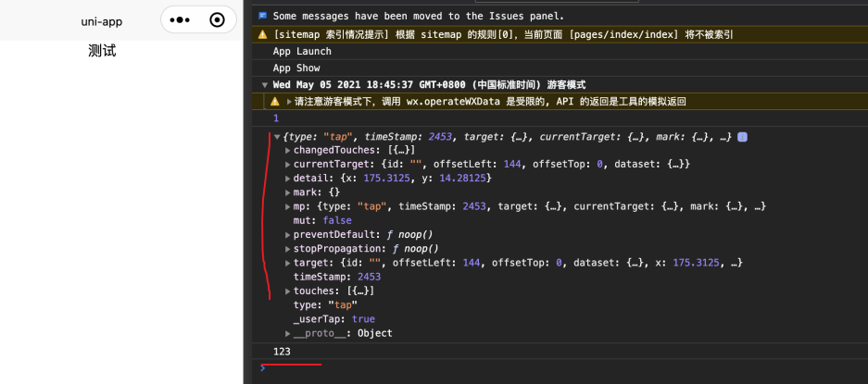Click the blue info badge after the object summary
Screen dimensions: 868x384
pos(742,137)
